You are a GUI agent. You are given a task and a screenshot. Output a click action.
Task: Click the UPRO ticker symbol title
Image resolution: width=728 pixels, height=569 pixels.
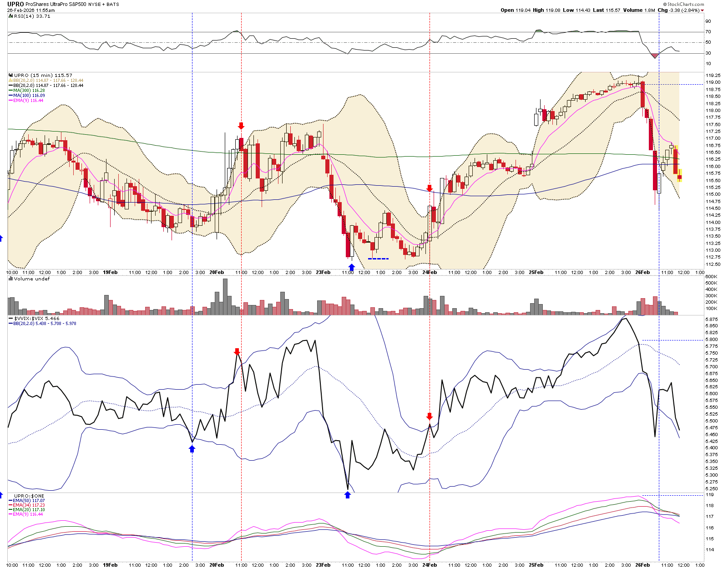tap(15, 4)
